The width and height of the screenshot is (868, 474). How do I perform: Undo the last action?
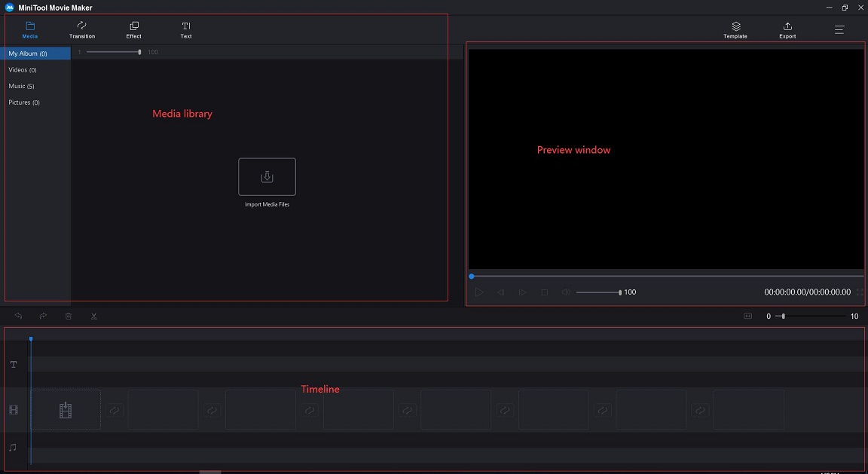(x=18, y=316)
